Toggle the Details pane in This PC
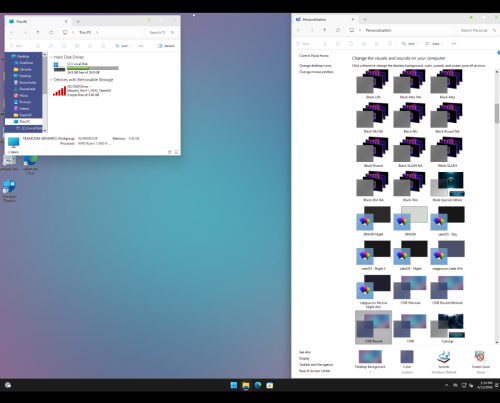This screenshot has width=500, height=403. [166, 46]
